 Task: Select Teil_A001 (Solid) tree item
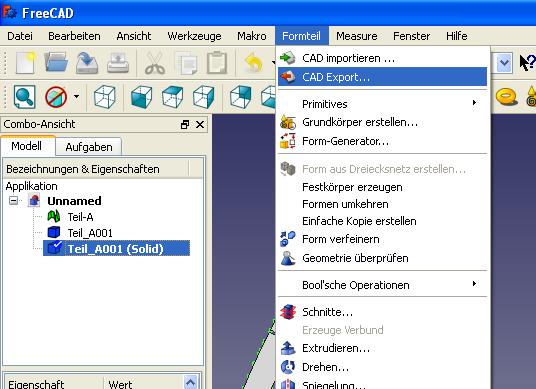[x=116, y=249]
